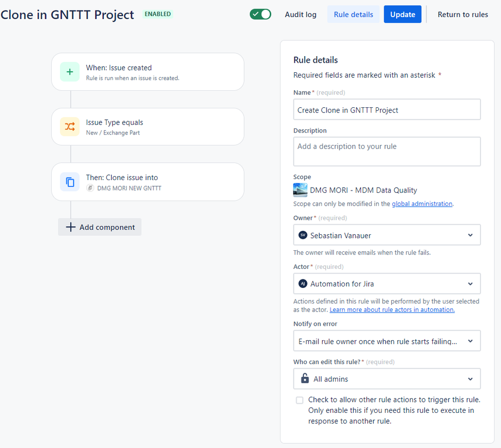Click the Add component button
This screenshot has width=501, height=448.
tap(100, 227)
